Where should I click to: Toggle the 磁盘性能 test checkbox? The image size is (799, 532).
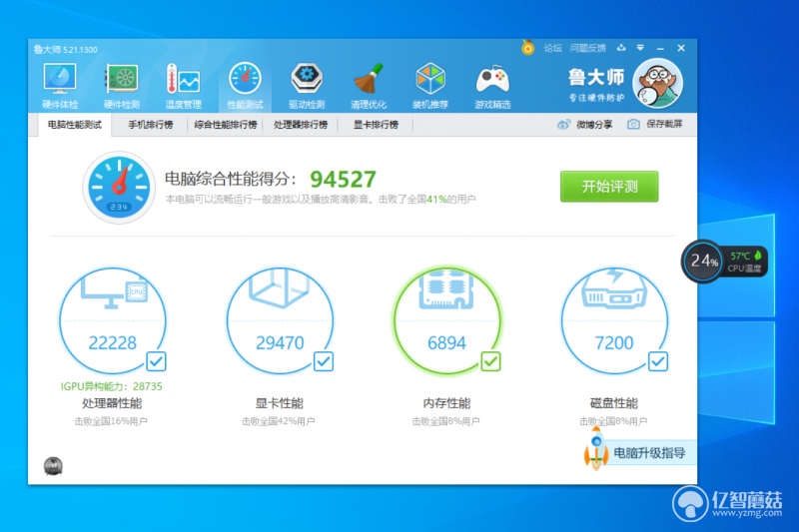click(x=658, y=361)
